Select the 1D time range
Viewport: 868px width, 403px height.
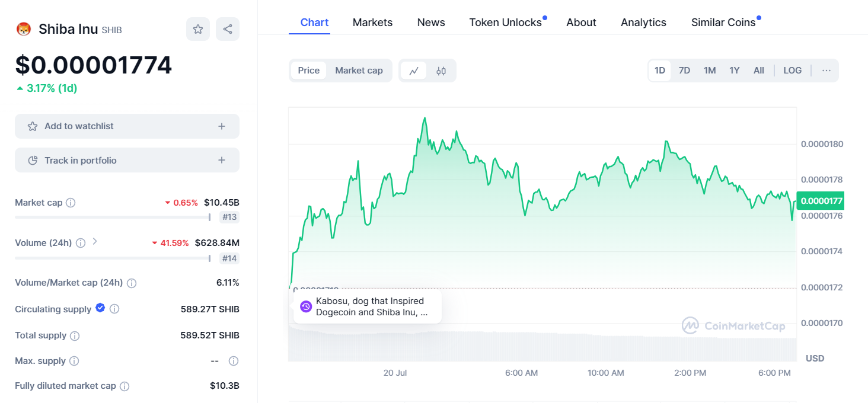(x=660, y=71)
